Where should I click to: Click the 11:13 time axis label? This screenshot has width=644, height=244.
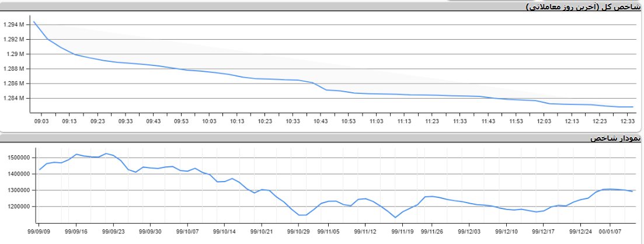404,121
